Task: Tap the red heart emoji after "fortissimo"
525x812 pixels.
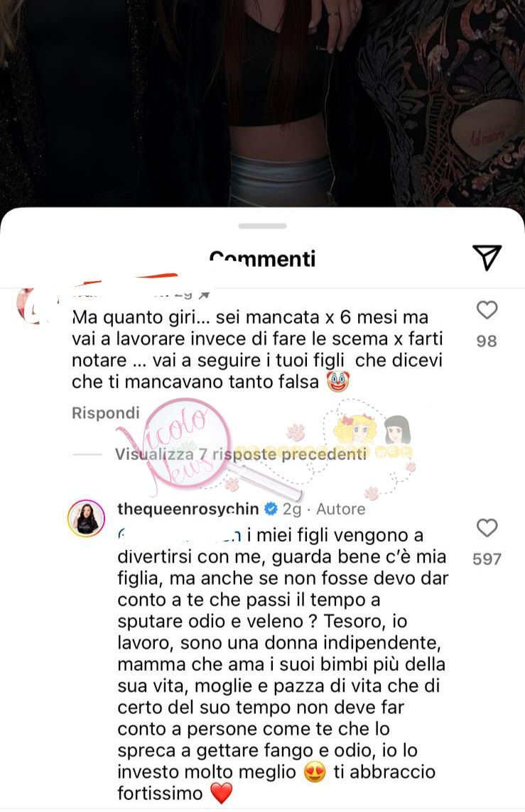Action: pyautogui.click(x=222, y=794)
